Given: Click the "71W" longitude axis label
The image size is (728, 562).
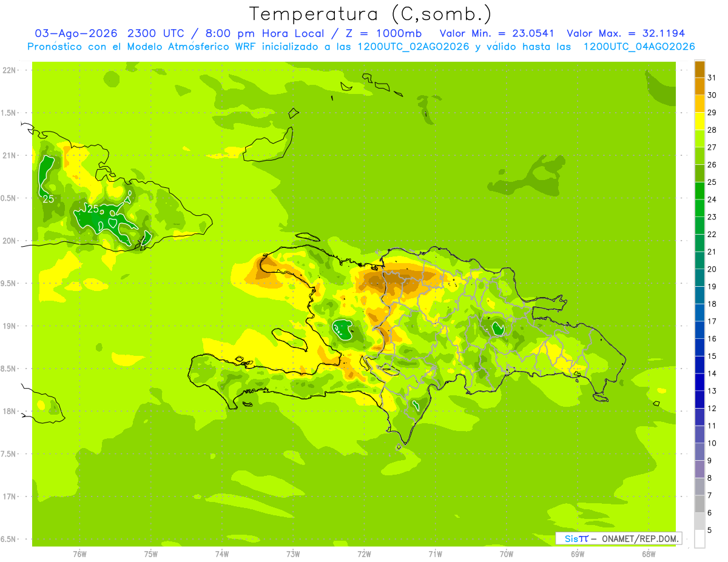Looking at the screenshot, I should click(435, 554).
